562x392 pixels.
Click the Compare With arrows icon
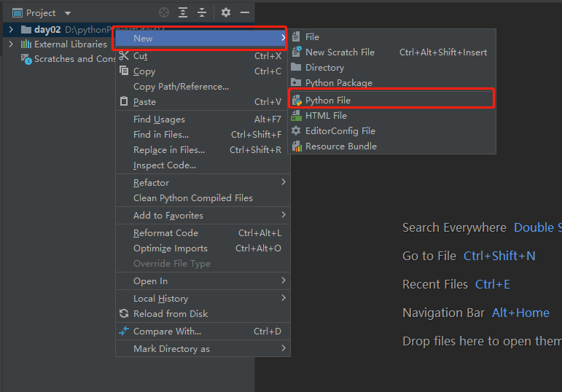tap(123, 332)
